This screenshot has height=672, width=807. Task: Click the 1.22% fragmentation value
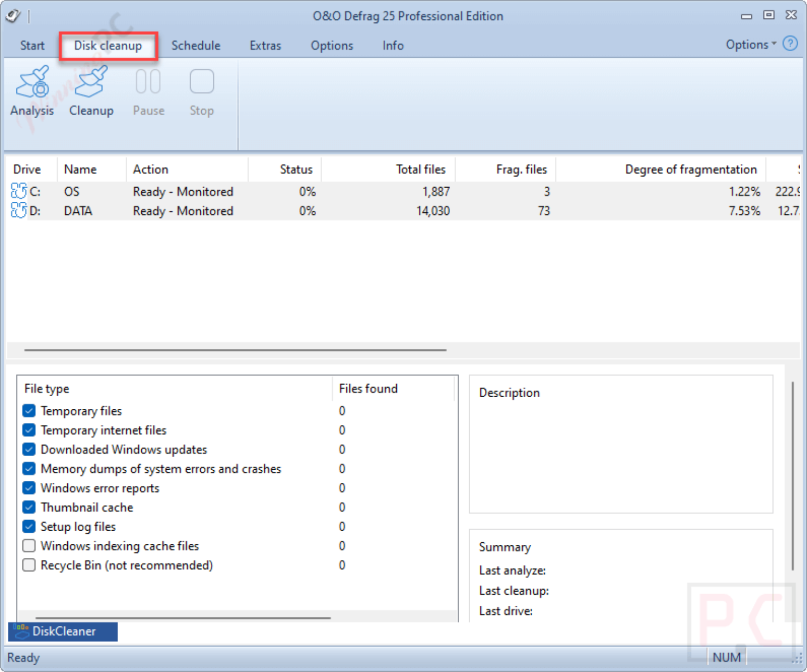[744, 191]
